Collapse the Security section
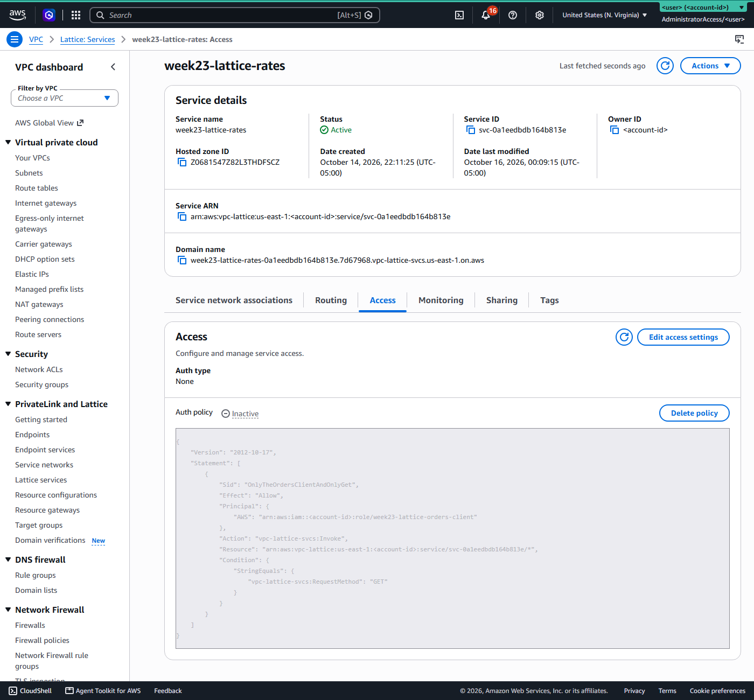This screenshot has width=754, height=700. click(8, 354)
